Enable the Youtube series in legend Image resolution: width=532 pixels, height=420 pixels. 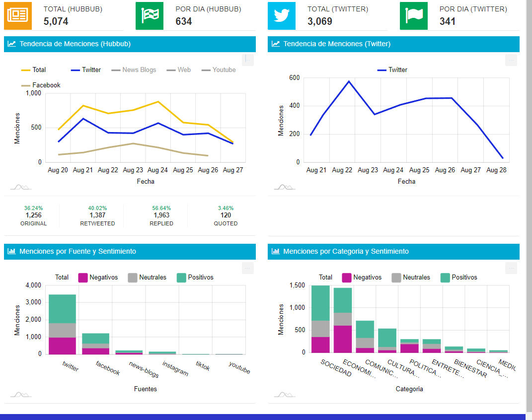point(219,70)
